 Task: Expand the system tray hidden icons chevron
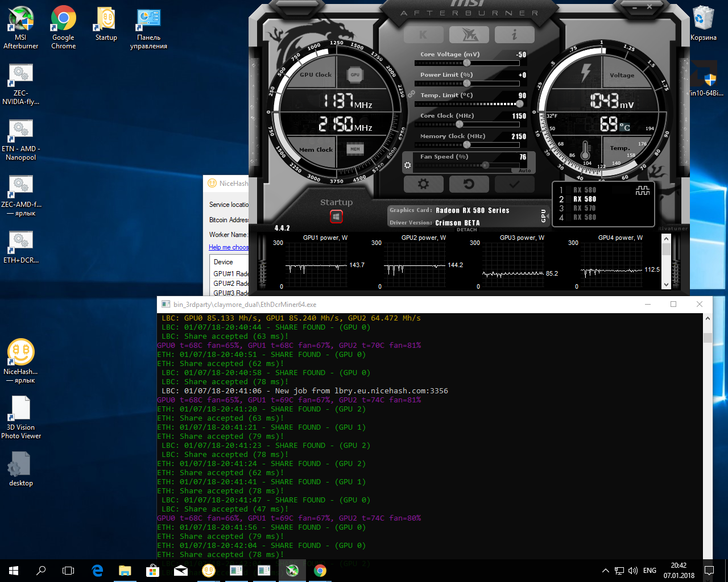tap(605, 571)
